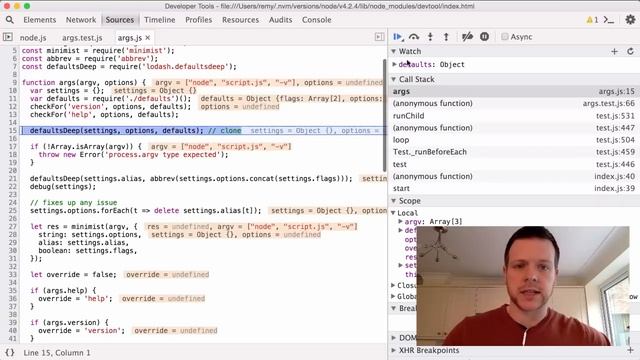Click the warning count icon
This screenshot has height=360, width=640.
592,20
